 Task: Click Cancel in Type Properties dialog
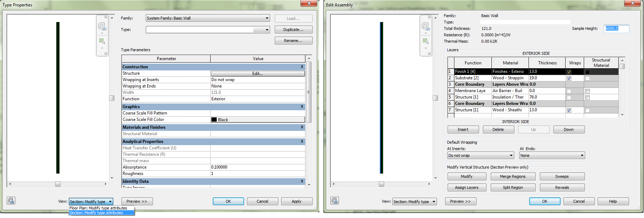262,201
